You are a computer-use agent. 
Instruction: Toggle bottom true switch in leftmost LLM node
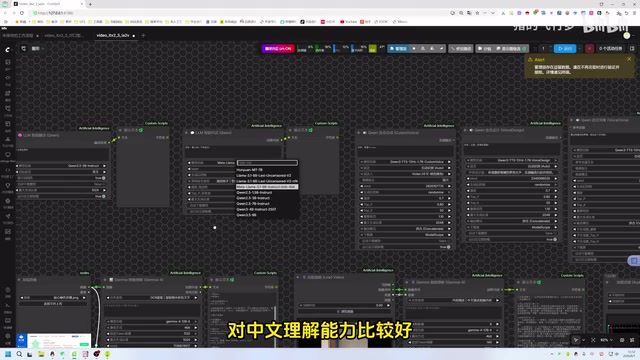click(104, 196)
